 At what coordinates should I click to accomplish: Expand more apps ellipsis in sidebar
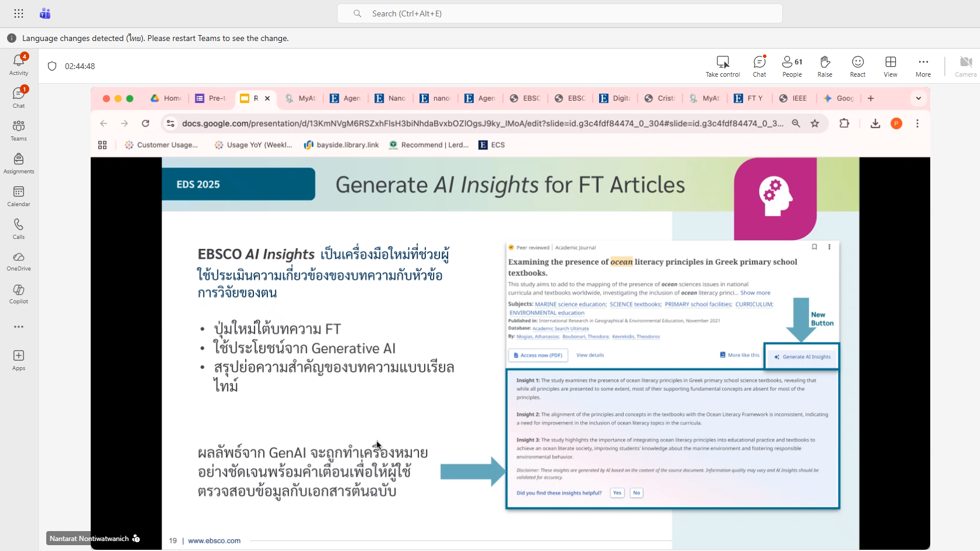pos(19,327)
